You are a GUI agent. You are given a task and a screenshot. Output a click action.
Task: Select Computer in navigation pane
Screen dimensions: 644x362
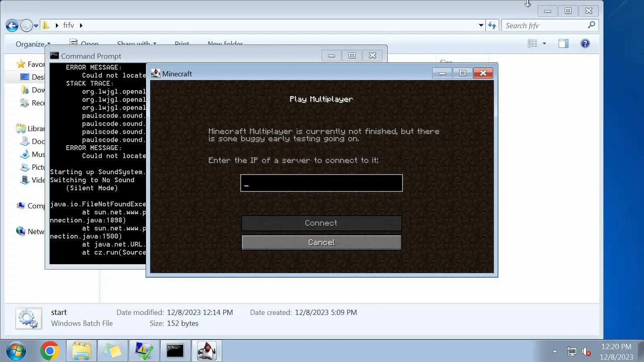(31, 206)
